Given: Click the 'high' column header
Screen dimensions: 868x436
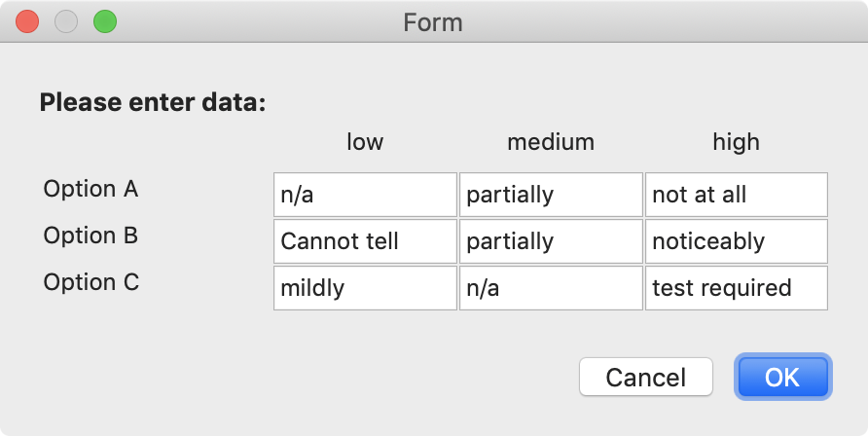Looking at the screenshot, I should point(736,142).
